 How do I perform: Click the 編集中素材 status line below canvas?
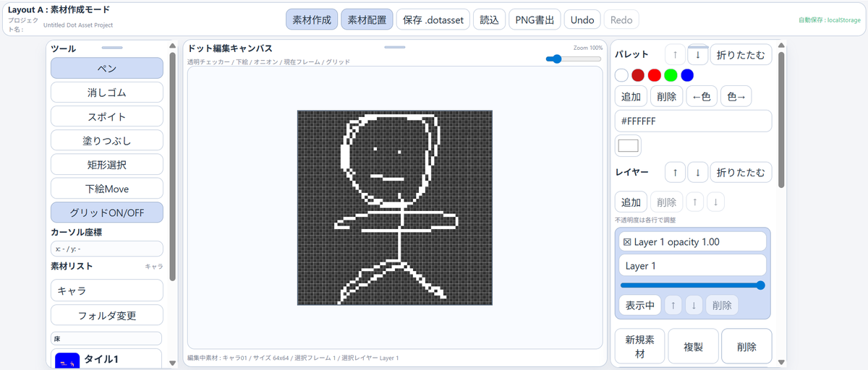(x=293, y=358)
